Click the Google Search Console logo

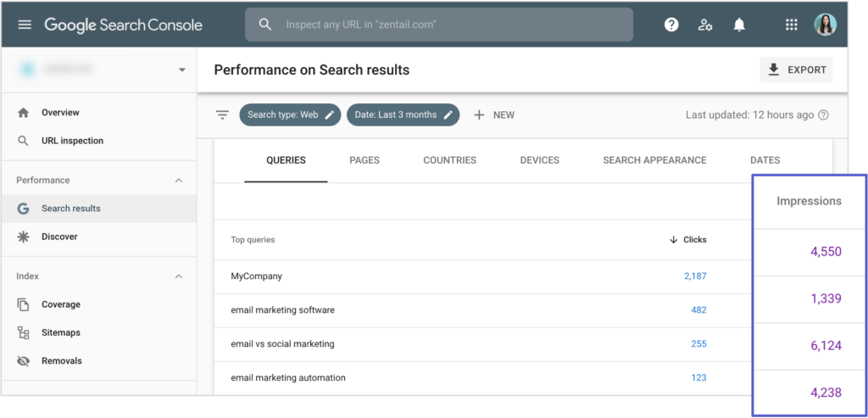click(124, 25)
